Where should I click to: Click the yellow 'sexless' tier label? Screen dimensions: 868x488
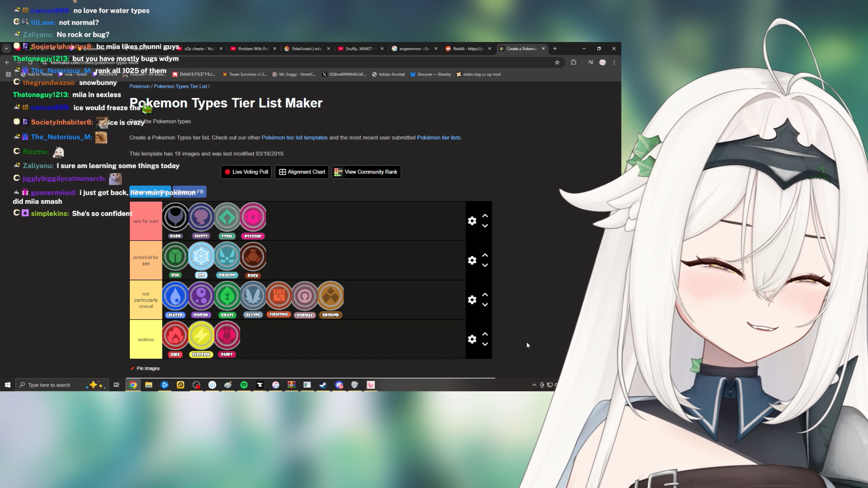point(146,339)
